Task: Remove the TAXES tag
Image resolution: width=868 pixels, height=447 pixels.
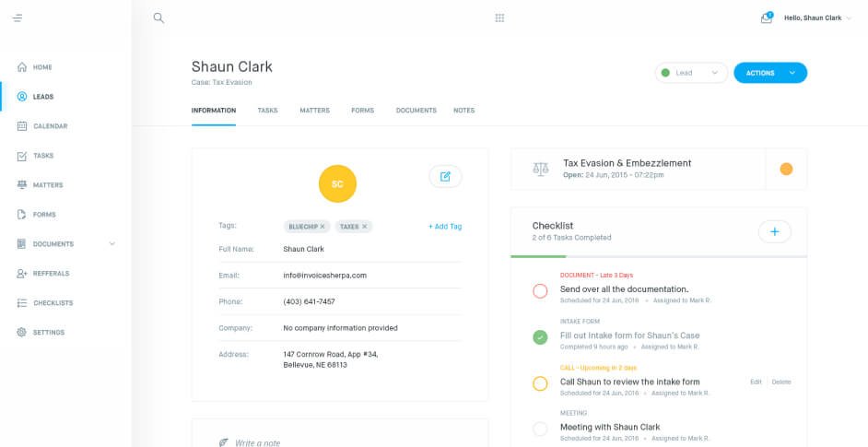Action: [x=365, y=226]
